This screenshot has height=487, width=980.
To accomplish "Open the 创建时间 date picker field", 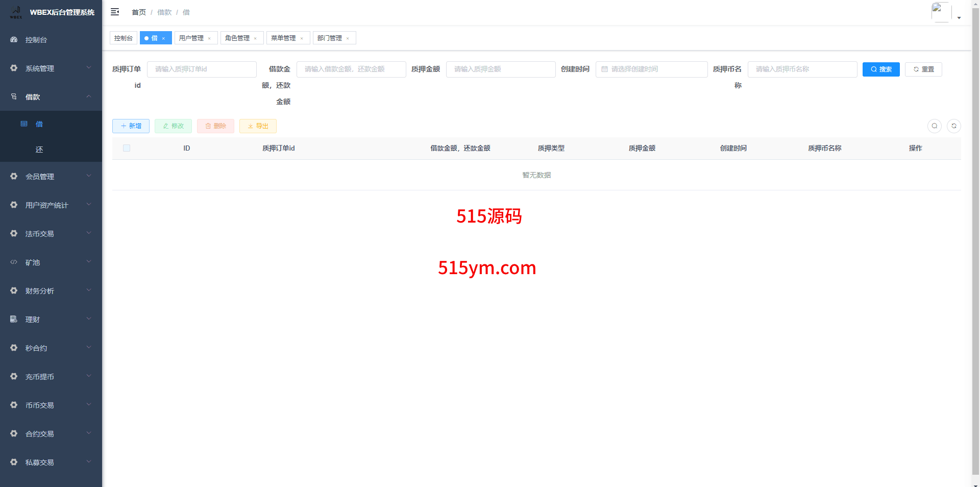I will [x=651, y=69].
